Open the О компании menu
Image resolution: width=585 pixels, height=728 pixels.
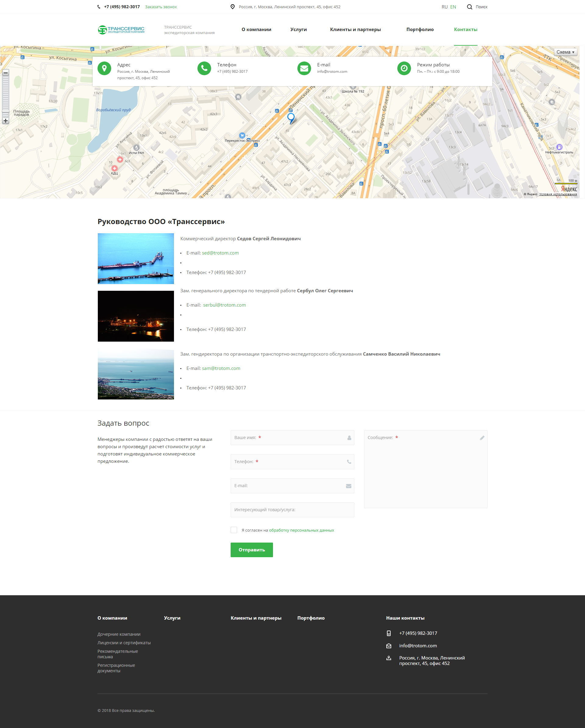(x=256, y=29)
